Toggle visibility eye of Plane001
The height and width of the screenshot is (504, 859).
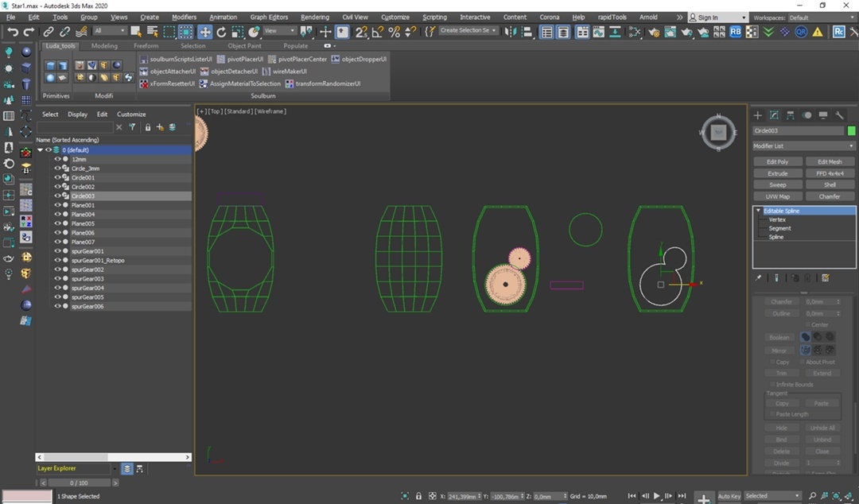tap(57, 205)
